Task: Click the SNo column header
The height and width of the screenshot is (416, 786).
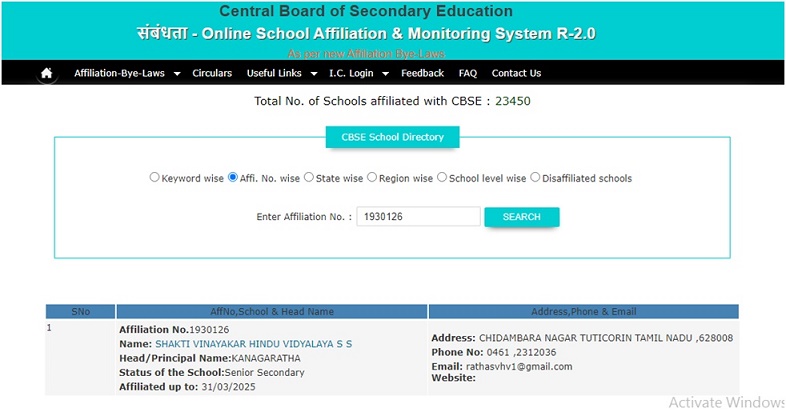Action: (80, 311)
